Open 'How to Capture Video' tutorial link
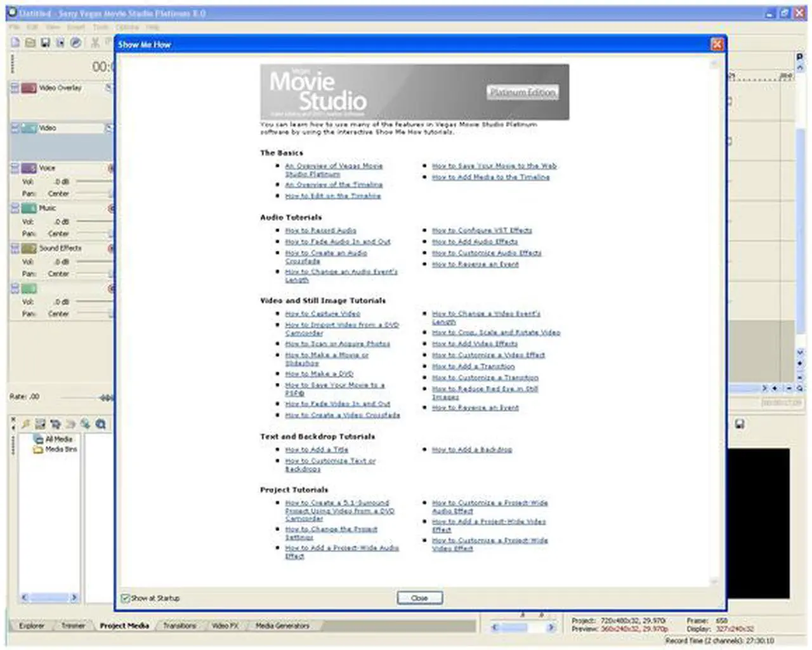812x650 pixels. 322,314
